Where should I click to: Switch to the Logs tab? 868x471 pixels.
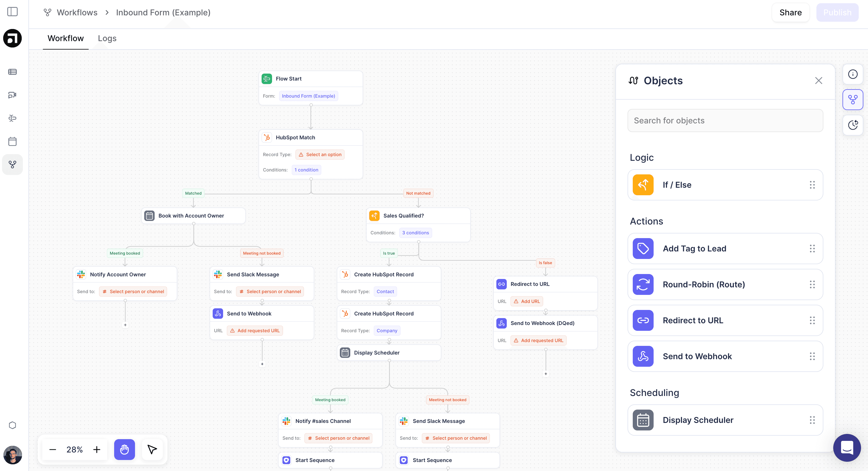107,39
